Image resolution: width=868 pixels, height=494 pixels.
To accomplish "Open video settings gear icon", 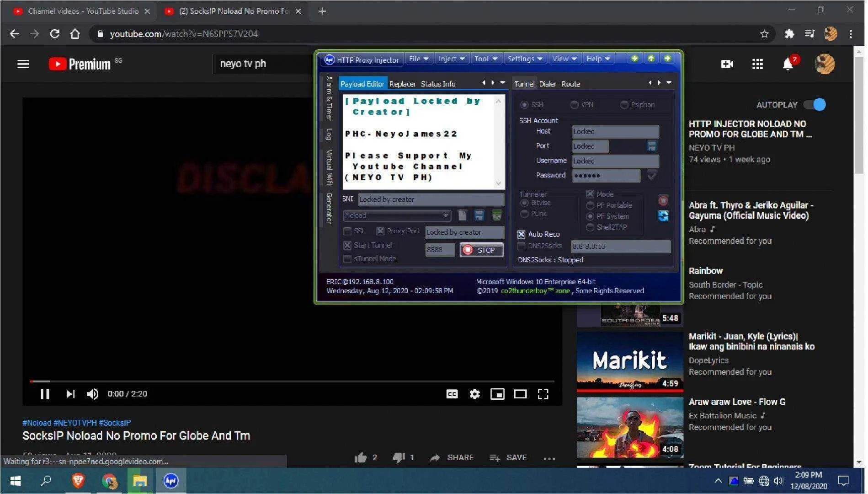I will (475, 394).
